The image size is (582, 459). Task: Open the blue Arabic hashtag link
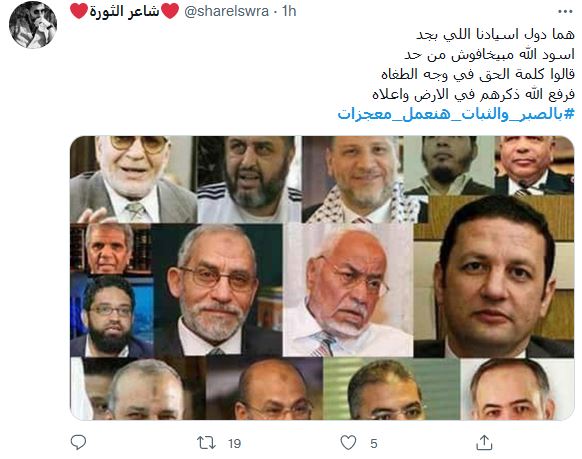(x=456, y=114)
